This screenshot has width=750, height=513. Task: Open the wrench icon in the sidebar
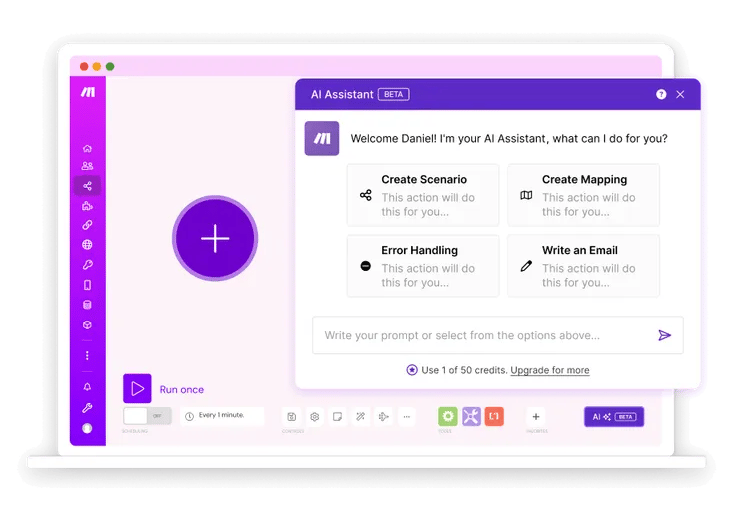tap(87, 407)
